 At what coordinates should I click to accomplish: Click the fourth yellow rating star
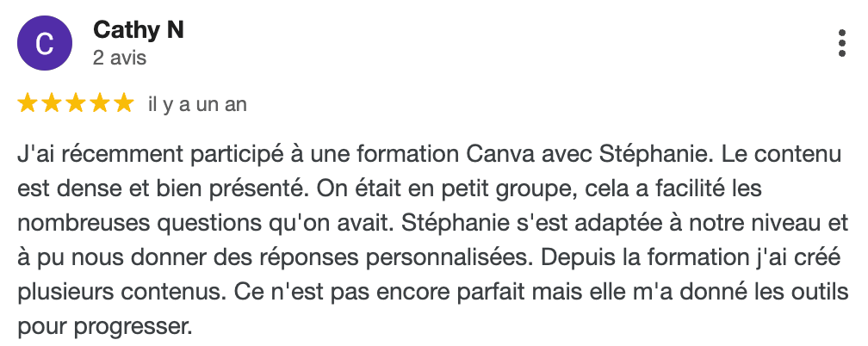[x=100, y=104]
